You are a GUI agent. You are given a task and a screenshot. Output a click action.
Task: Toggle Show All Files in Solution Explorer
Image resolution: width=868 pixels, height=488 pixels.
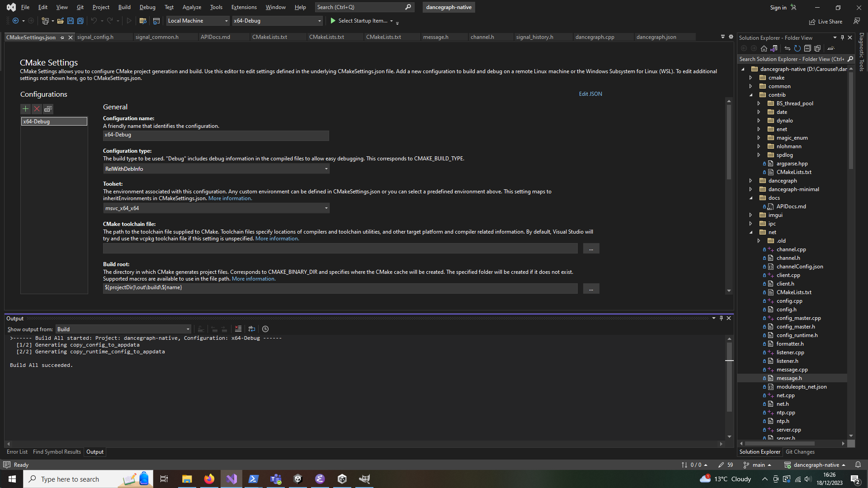(817, 48)
